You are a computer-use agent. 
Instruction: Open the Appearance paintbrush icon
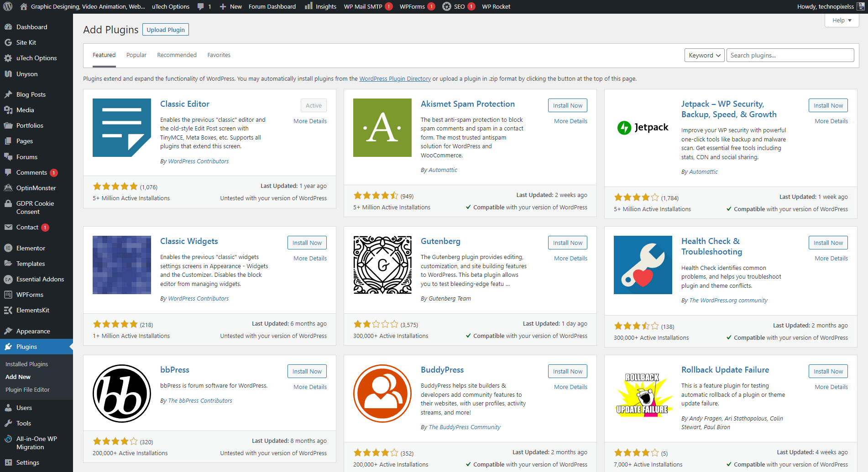8,331
